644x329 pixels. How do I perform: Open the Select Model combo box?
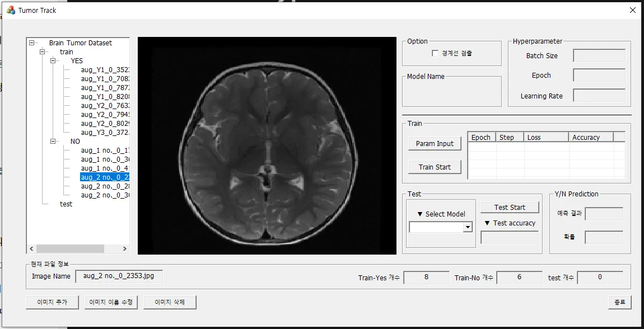467,227
